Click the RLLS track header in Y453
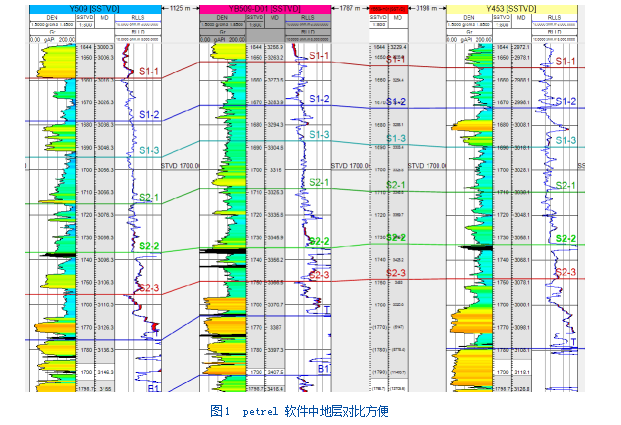The height and width of the screenshot is (425, 621). [557, 17]
